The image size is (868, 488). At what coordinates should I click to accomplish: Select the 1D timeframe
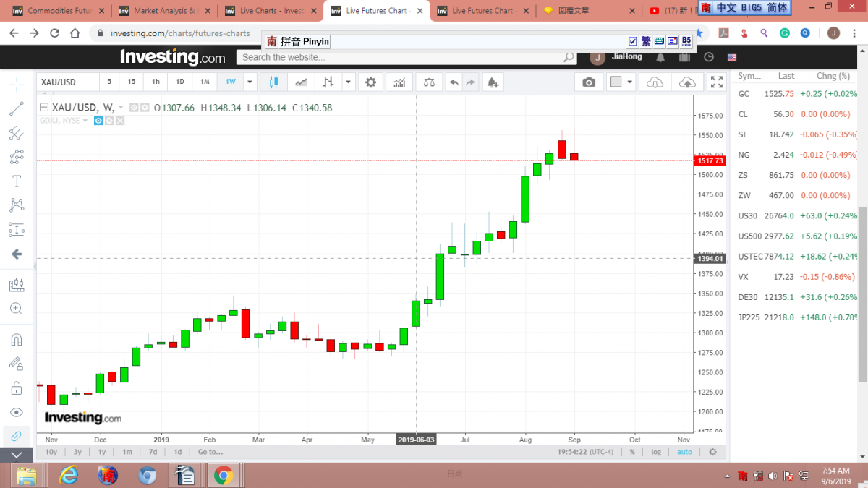(x=180, y=82)
